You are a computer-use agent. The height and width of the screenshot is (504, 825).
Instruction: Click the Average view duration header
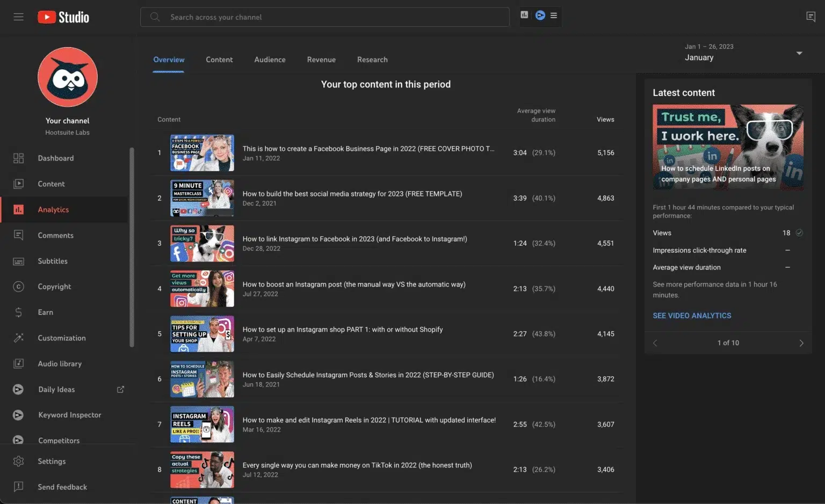coord(536,115)
